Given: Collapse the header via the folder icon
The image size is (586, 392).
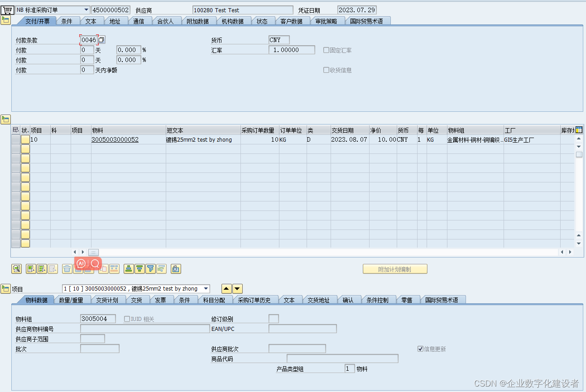Looking at the screenshot, I should (x=5, y=19).
